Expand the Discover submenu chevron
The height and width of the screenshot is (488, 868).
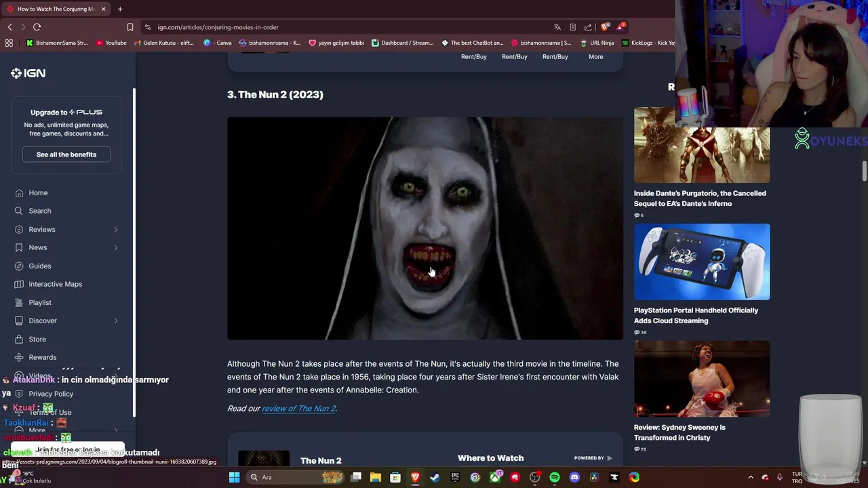[x=115, y=321]
